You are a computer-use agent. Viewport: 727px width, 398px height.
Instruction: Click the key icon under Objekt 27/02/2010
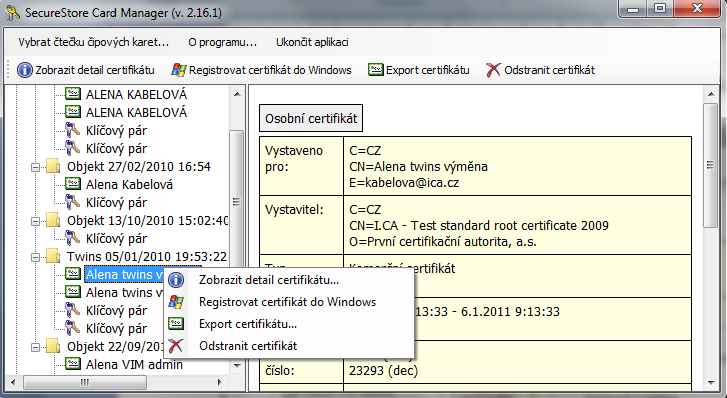(72, 202)
